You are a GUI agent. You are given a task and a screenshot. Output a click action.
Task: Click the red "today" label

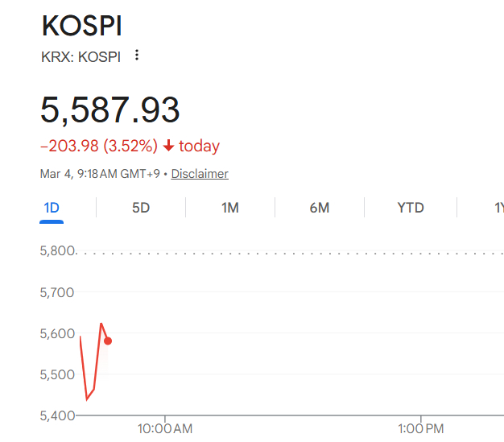(x=200, y=146)
